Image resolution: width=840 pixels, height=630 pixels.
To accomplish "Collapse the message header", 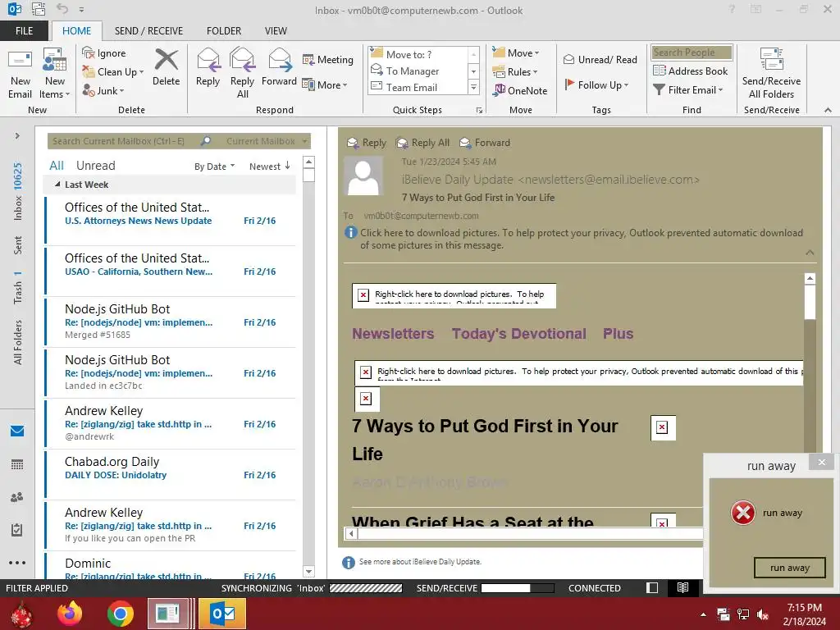I will pos(810,253).
